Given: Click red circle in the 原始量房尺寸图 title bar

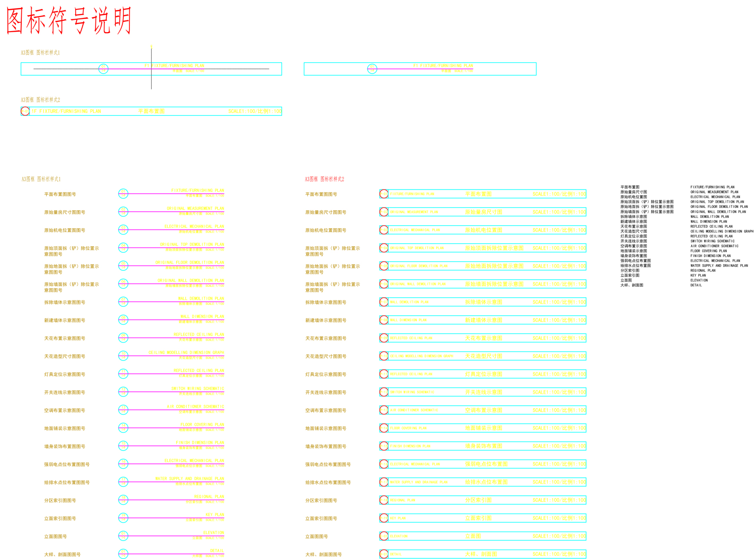Looking at the screenshot, I should pyautogui.click(x=384, y=212).
